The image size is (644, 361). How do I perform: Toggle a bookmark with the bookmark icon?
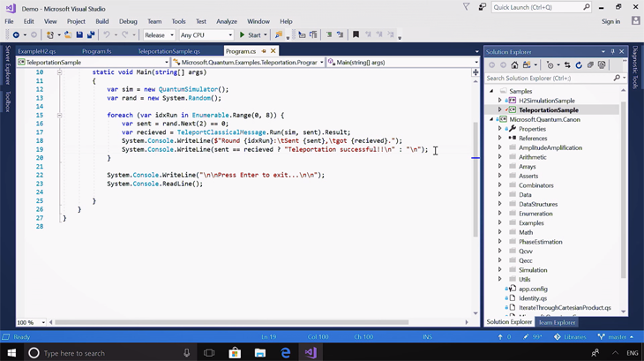[356, 35]
